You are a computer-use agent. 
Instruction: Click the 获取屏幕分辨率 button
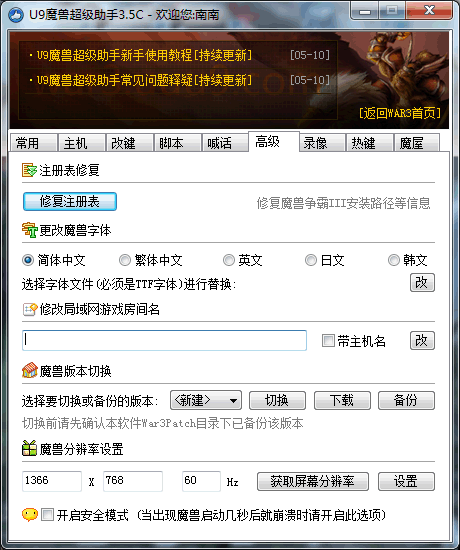pyautogui.click(x=313, y=481)
